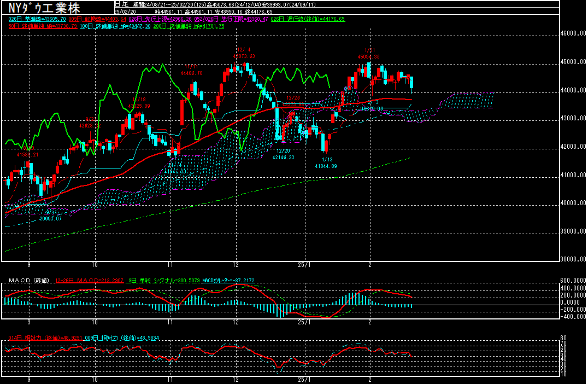Click the 400.0000 MACD axis label
This screenshot has width=588, height=384.
point(573,288)
